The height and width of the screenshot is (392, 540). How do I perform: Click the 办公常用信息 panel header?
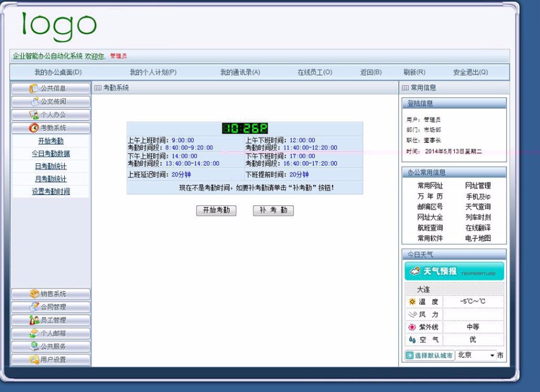tap(454, 172)
